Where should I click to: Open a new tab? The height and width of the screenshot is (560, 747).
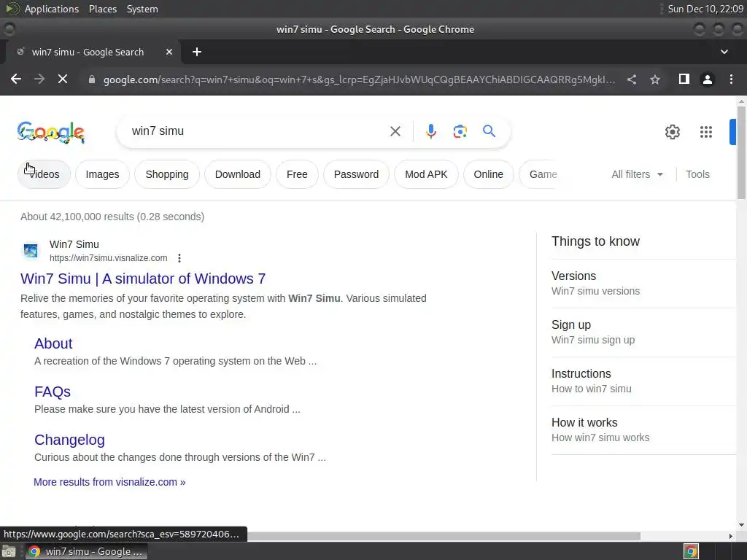197,52
